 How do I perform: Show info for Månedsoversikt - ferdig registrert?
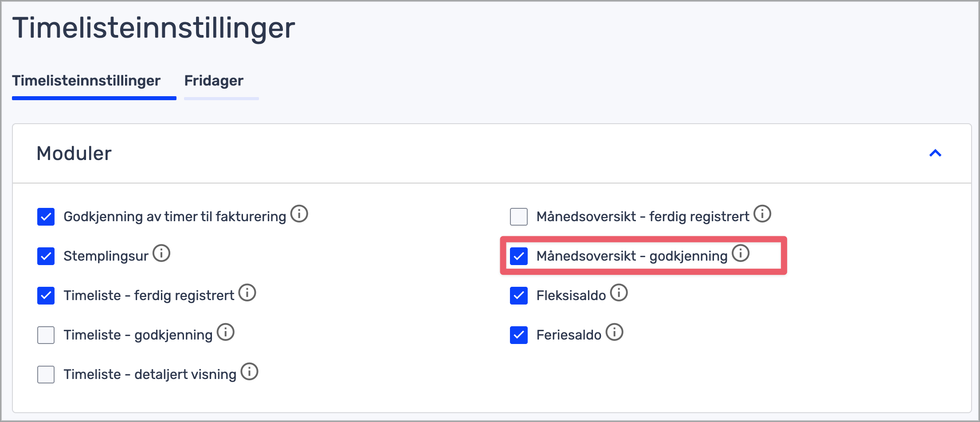coord(763,214)
